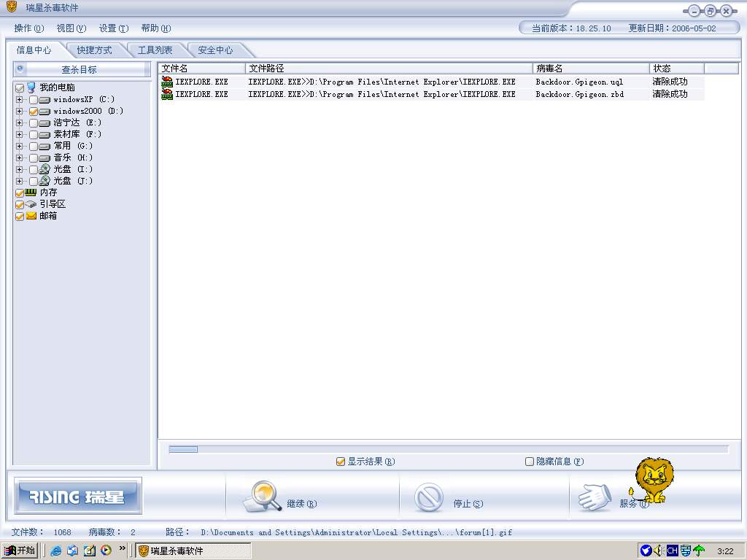The width and height of the screenshot is (747, 560).
Task: Expand the 素材库 (F:) tree node
Action: pyautogui.click(x=19, y=134)
